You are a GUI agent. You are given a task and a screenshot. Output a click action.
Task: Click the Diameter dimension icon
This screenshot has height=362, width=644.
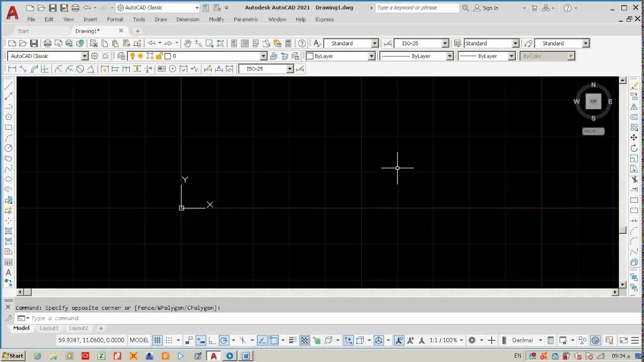80,69
